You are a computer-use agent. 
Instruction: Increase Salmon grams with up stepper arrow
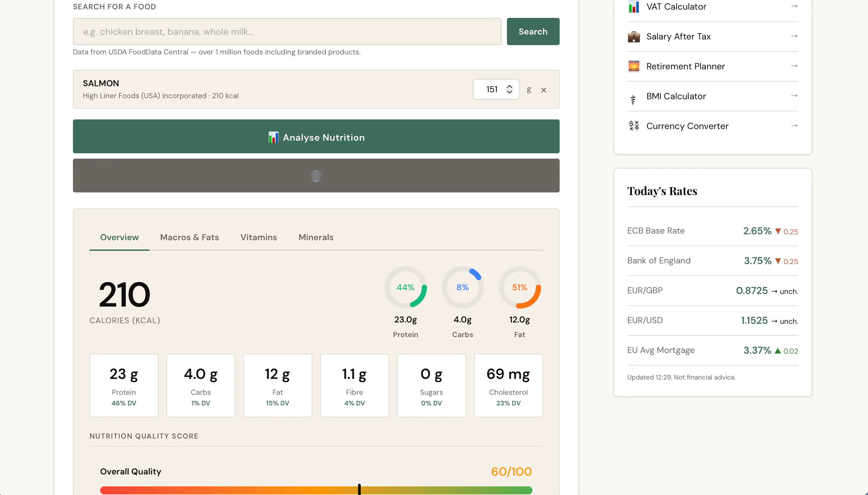point(509,86)
